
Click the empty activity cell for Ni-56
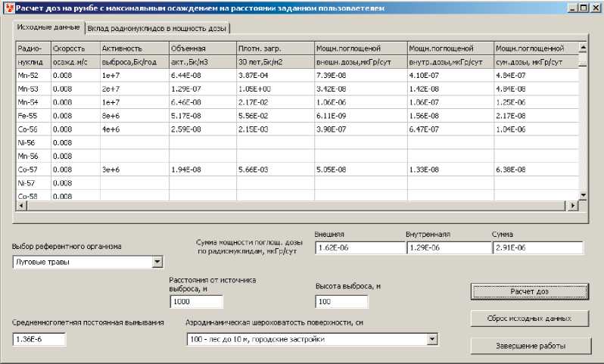(133, 142)
